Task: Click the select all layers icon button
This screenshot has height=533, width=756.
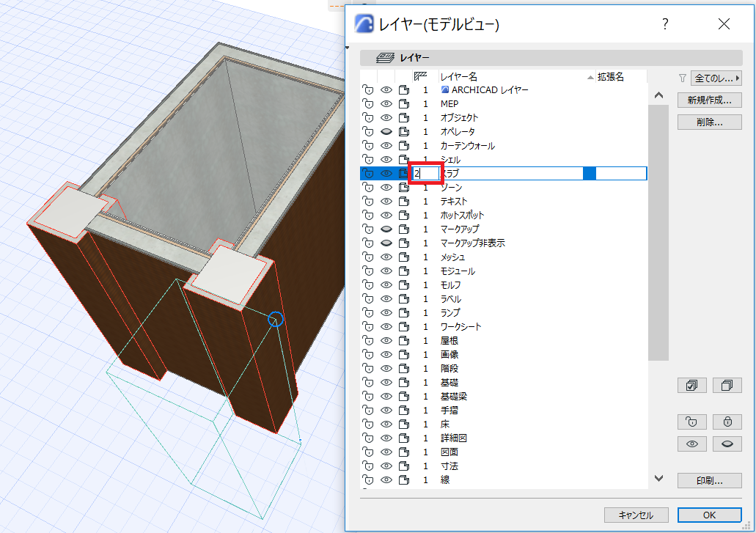Action: click(692, 386)
